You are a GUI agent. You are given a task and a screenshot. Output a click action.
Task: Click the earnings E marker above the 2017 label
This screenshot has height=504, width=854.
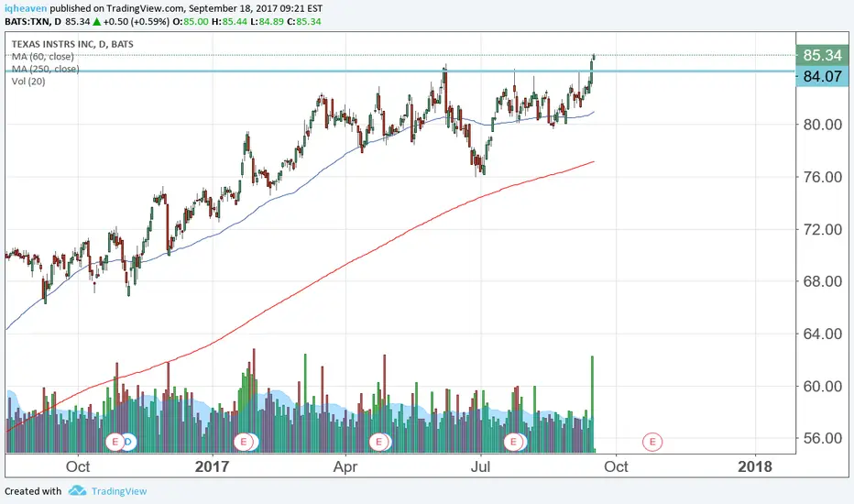(244, 442)
